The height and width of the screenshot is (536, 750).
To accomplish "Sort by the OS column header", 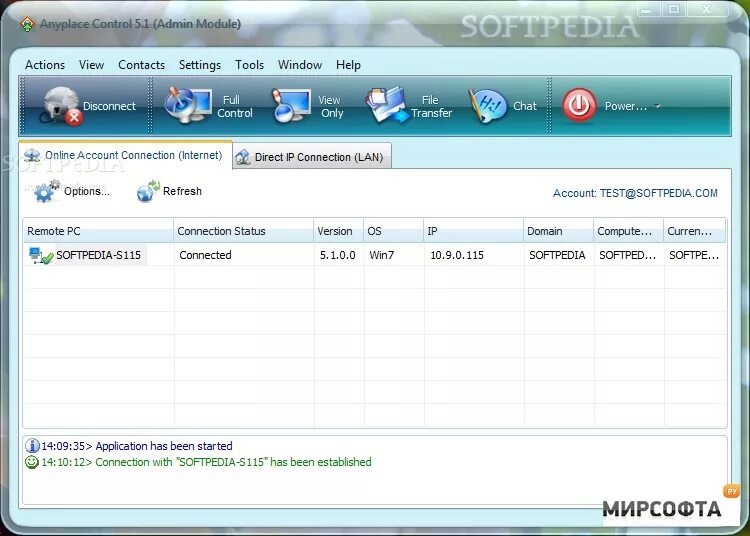I will (x=393, y=231).
